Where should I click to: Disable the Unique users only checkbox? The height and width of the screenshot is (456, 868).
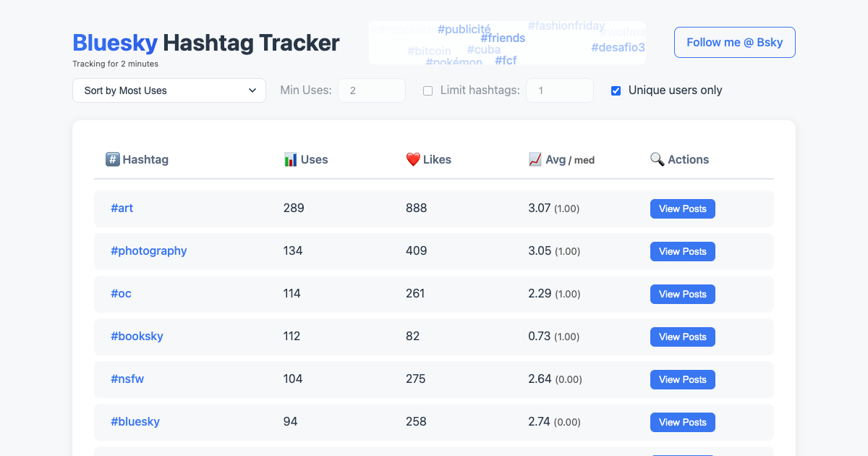[x=616, y=90]
